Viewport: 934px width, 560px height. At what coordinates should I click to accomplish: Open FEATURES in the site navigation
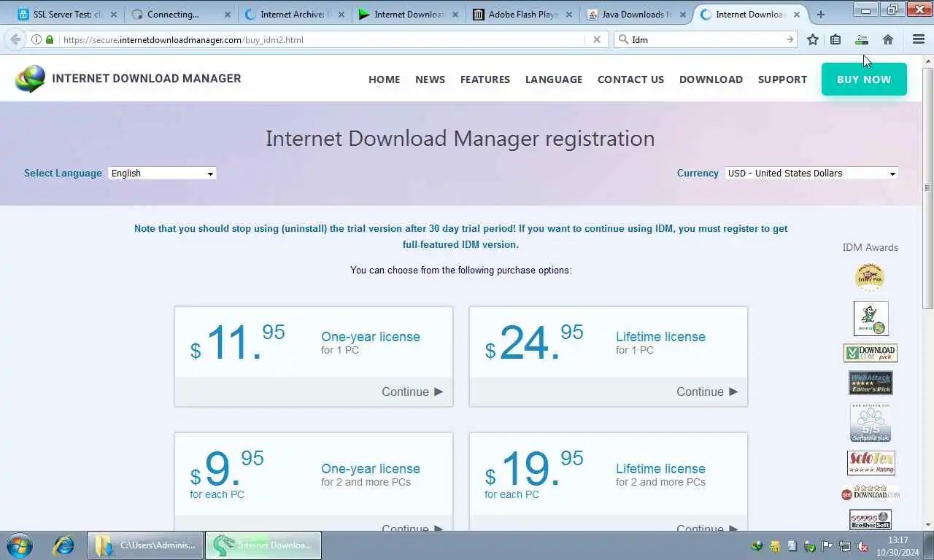485,79
